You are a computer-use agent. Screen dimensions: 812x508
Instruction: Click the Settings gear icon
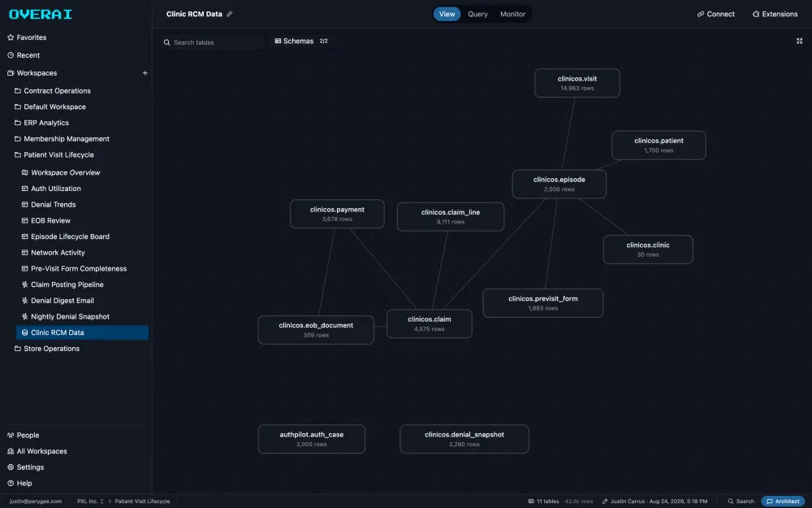[11, 467]
